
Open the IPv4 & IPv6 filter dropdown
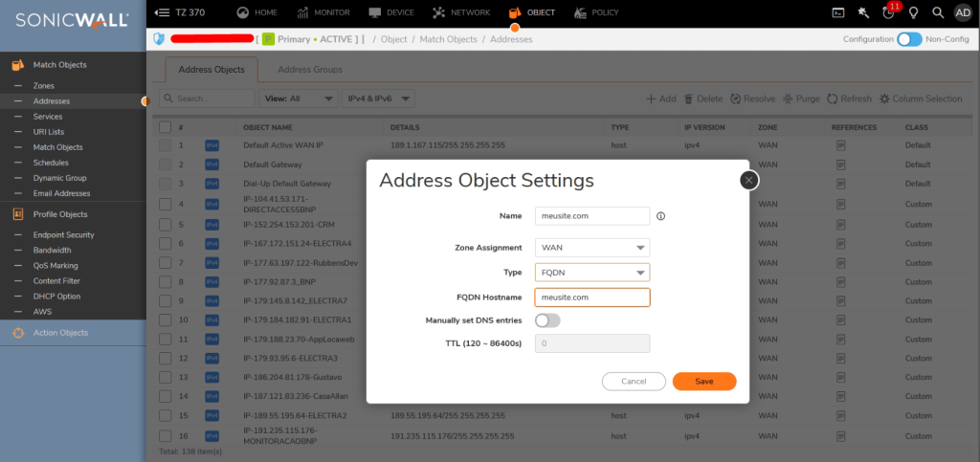point(378,99)
